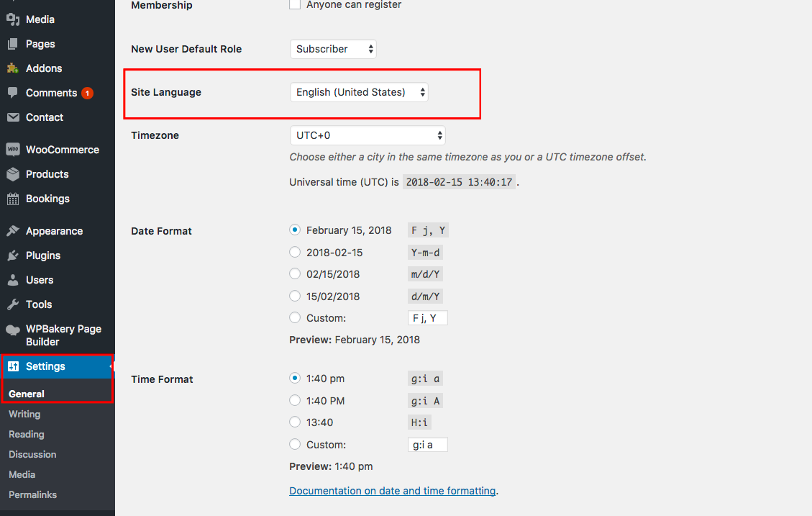Open the Permalinks settings submenu
This screenshot has width=812, height=516.
click(x=32, y=494)
